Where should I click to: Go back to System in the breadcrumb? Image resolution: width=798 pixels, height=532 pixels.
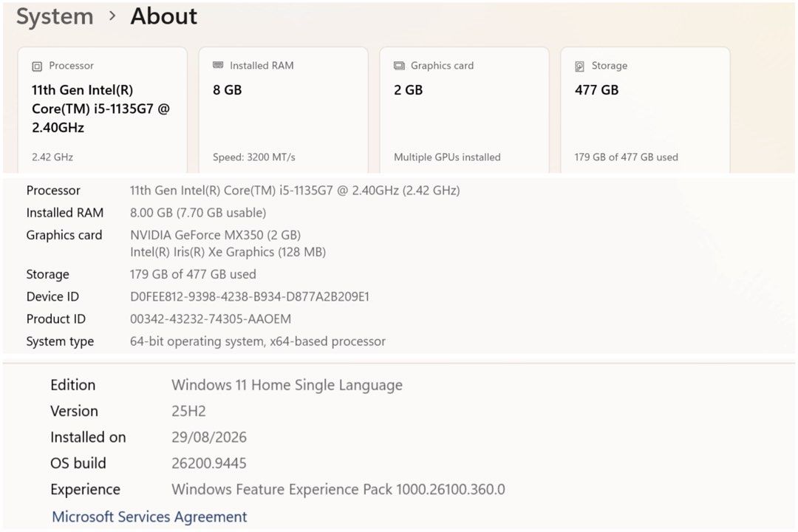(55, 16)
